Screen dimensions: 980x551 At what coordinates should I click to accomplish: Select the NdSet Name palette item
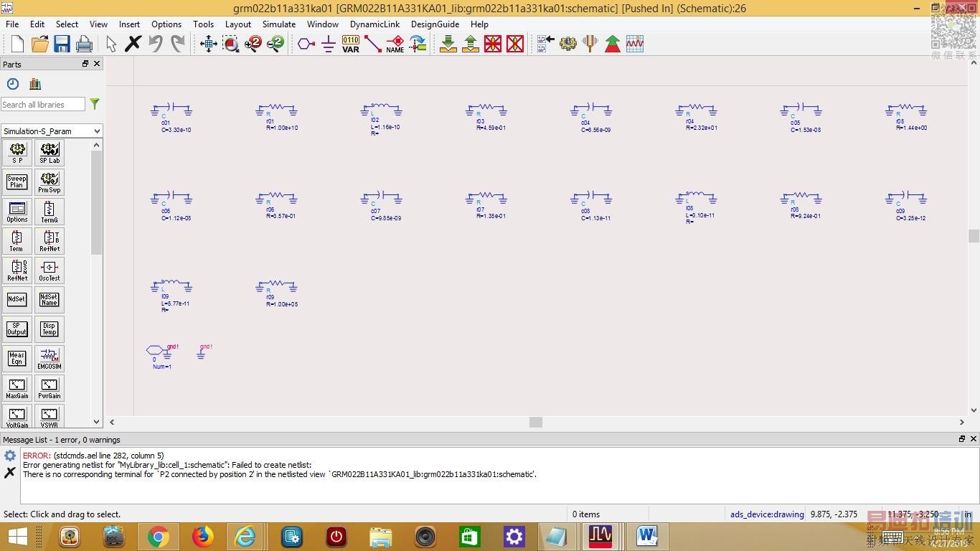tap(50, 300)
